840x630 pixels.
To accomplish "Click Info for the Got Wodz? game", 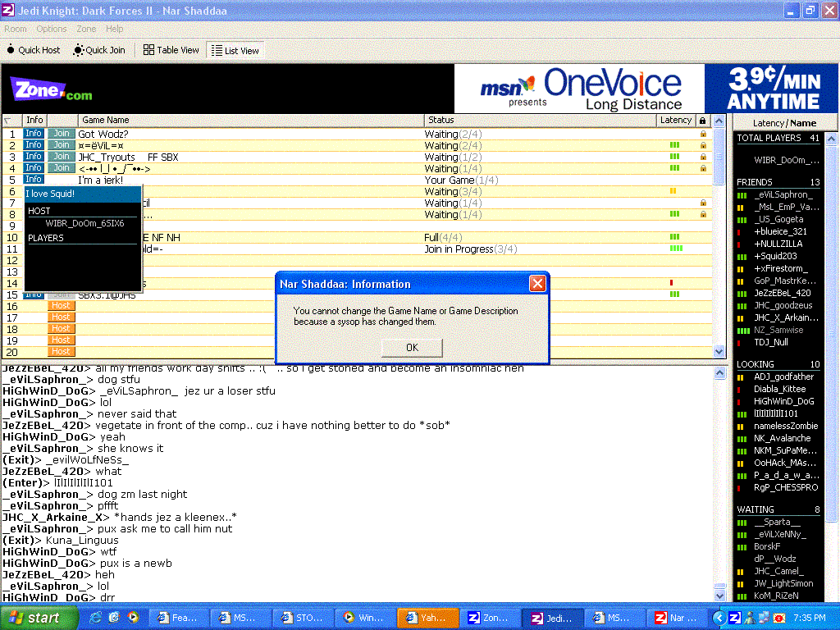I will coord(34,134).
